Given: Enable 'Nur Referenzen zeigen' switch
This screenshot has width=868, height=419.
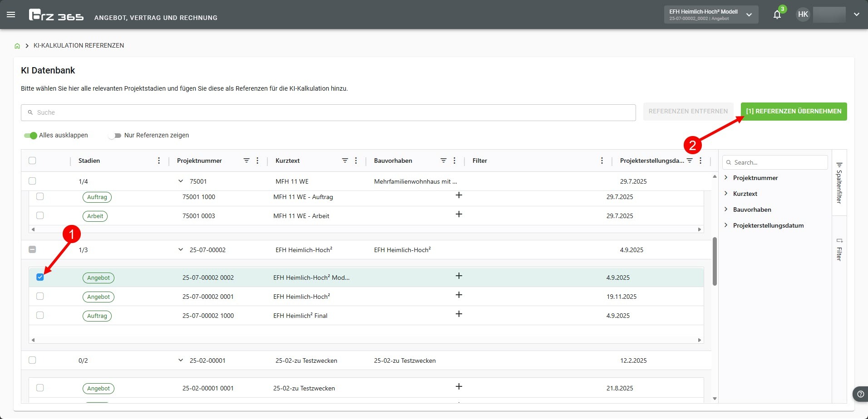Looking at the screenshot, I should (115, 136).
